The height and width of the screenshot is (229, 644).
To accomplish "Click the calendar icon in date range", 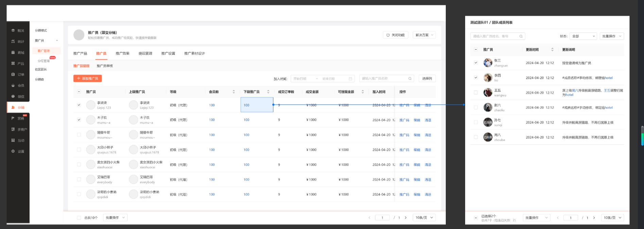I will (x=350, y=79).
